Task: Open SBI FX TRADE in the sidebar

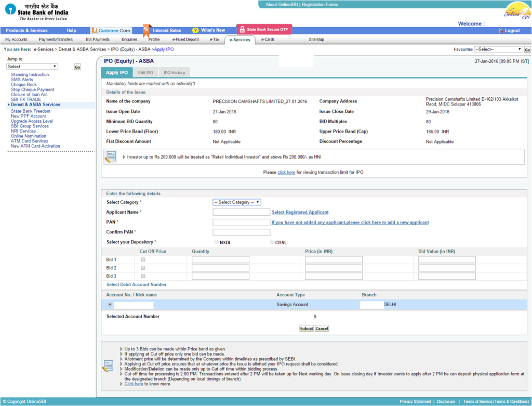Action: (x=26, y=99)
